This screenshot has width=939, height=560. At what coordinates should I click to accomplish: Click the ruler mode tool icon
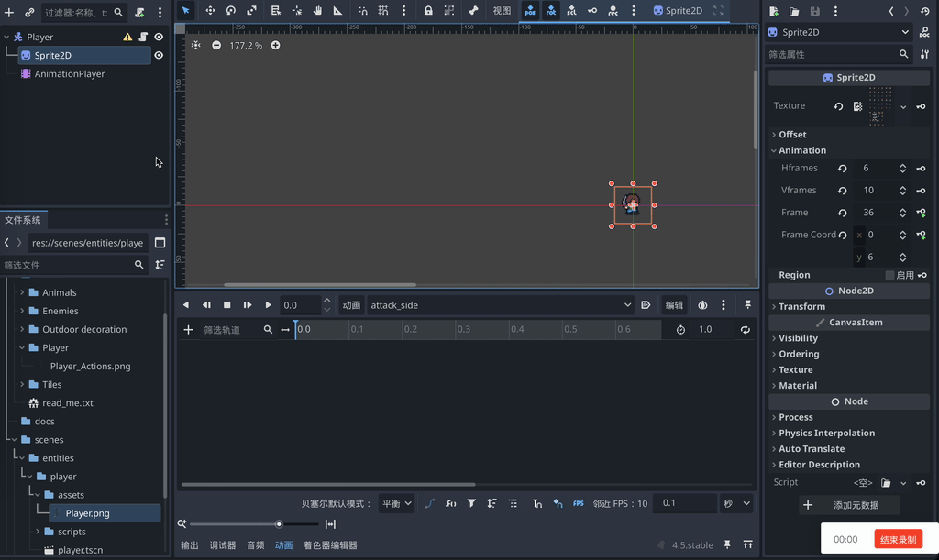337,11
